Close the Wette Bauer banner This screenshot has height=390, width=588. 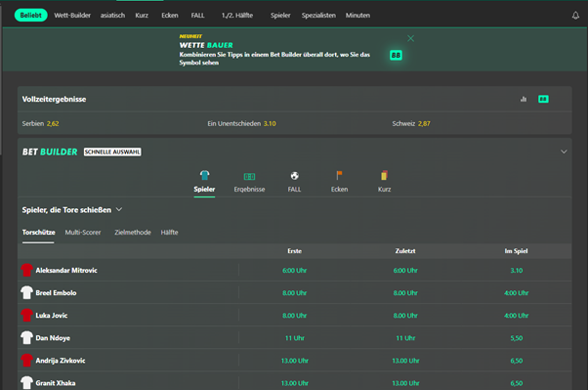[410, 38]
